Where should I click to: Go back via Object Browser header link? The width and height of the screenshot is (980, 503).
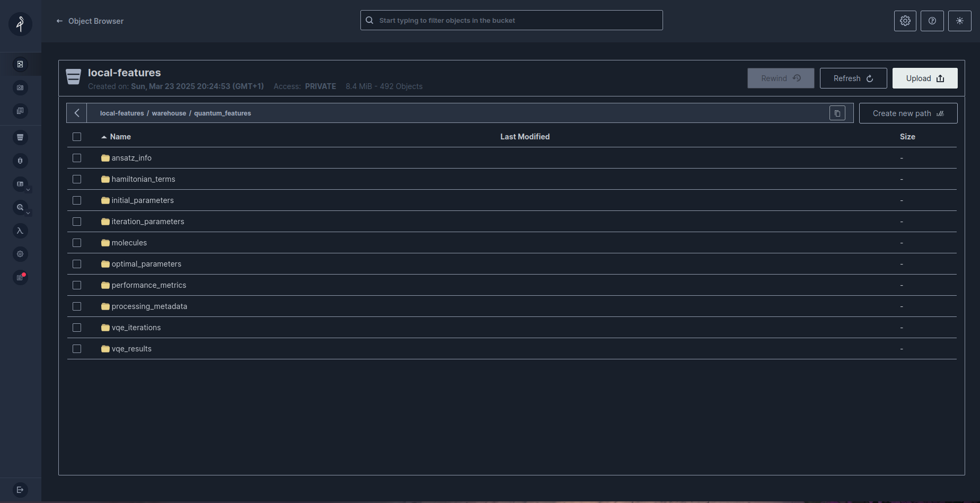[89, 21]
